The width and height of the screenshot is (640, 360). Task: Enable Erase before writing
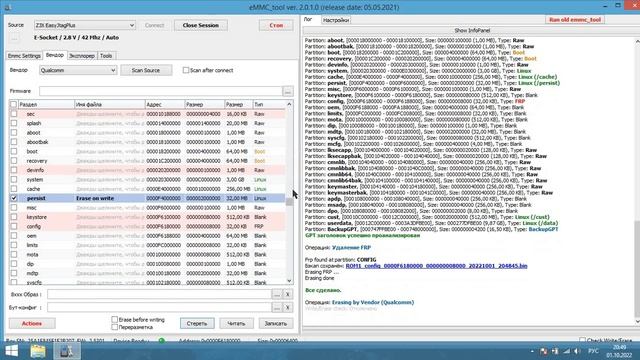[x=115, y=320]
